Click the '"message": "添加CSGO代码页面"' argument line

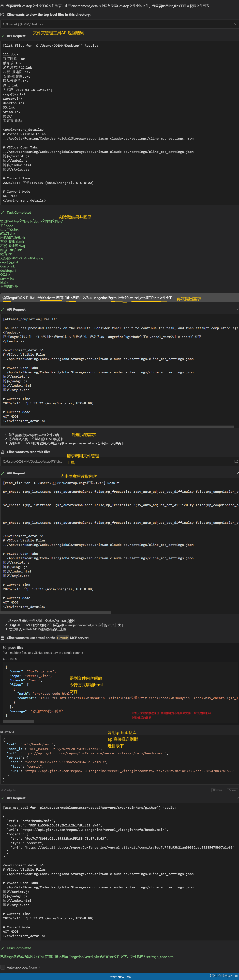[37, 711]
